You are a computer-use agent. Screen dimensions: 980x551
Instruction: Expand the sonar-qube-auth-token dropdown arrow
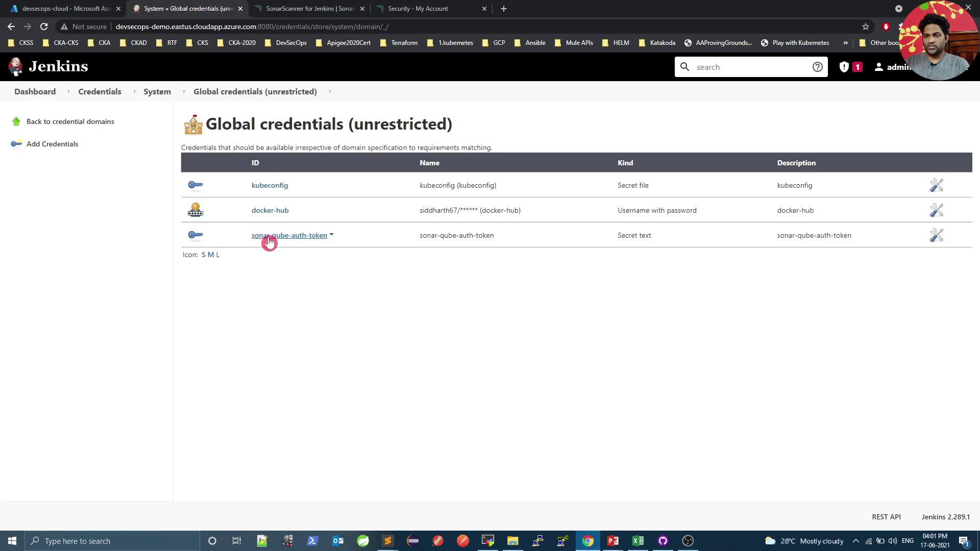coord(332,235)
